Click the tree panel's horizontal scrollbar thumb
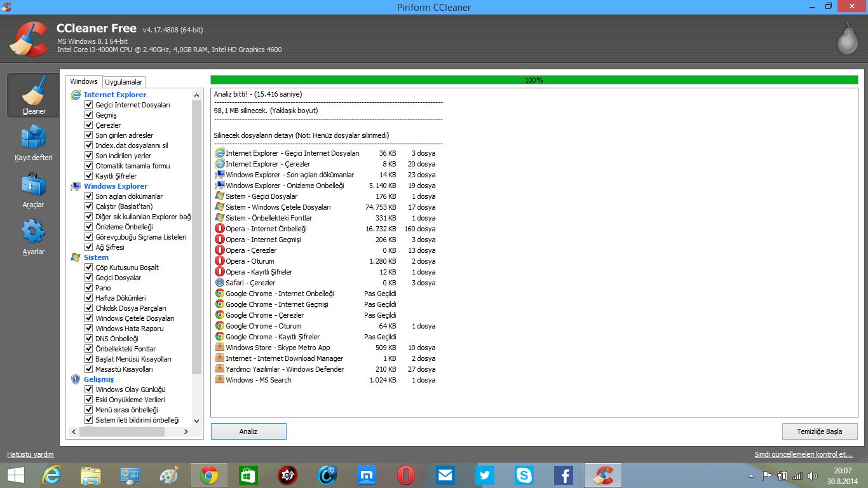The width and height of the screenshot is (868, 488). point(121,431)
